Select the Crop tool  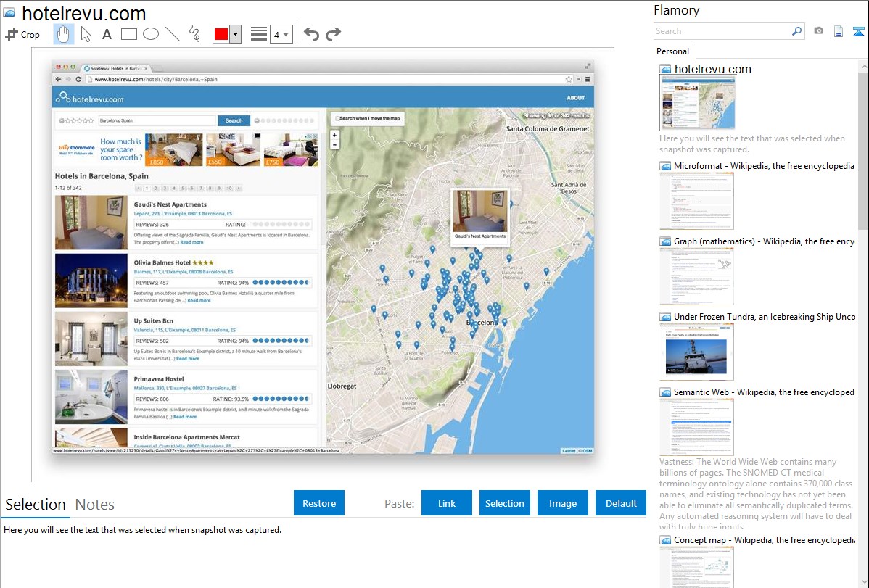click(x=22, y=34)
